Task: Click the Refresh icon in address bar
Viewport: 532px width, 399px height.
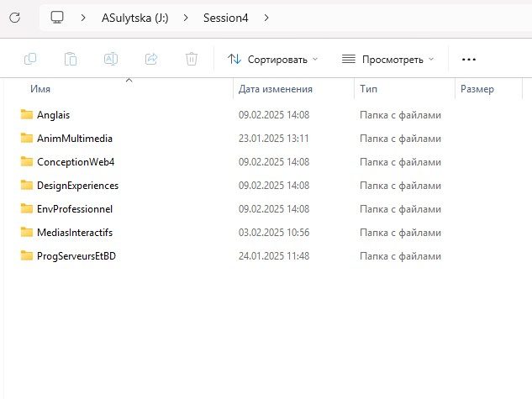Action: tap(14, 18)
